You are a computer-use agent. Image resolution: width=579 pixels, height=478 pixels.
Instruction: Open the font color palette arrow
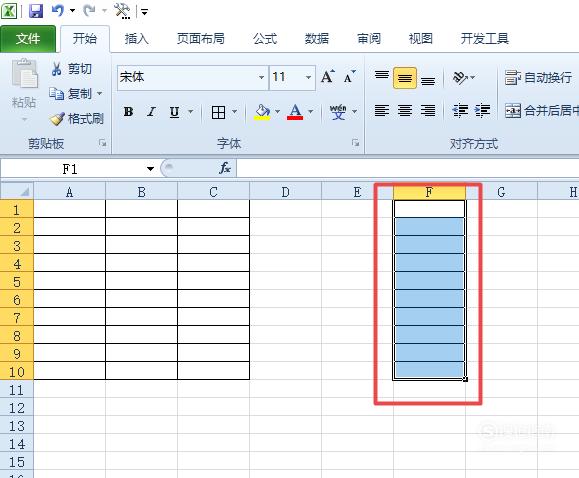pos(311,111)
